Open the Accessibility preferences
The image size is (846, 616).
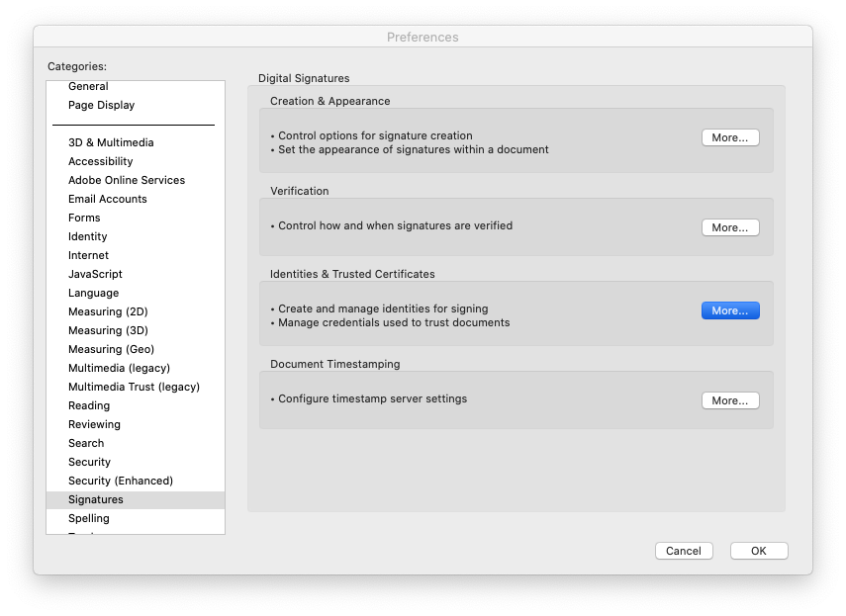pos(100,161)
